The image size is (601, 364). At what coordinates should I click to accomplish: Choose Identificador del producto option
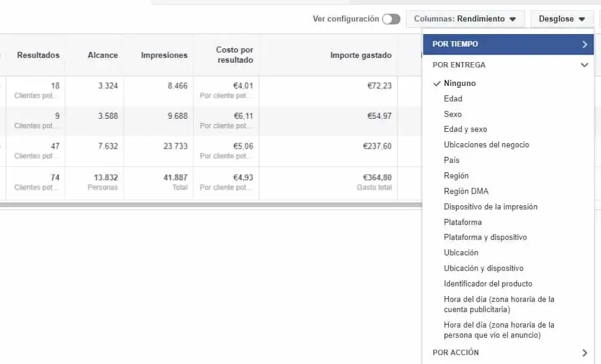tap(488, 284)
